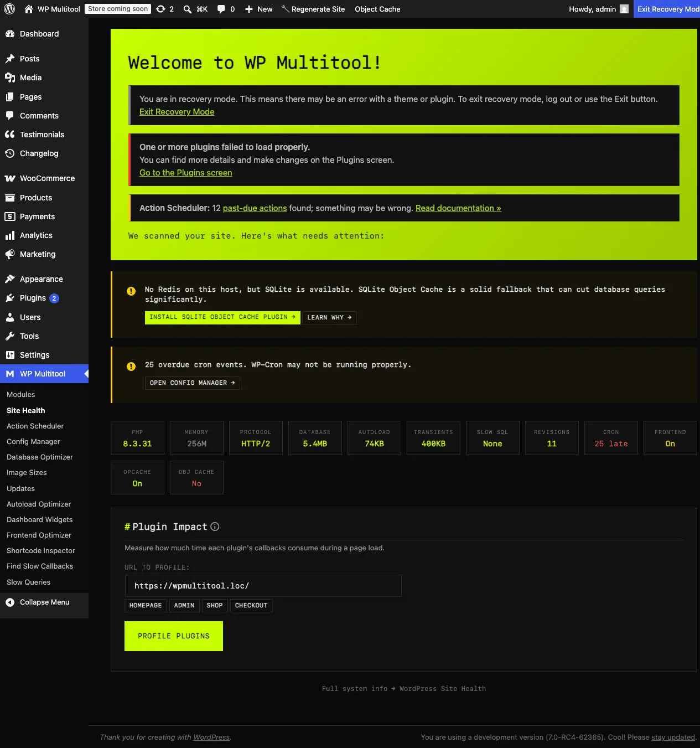Open the Updates submenu item

click(x=21, y=489)
